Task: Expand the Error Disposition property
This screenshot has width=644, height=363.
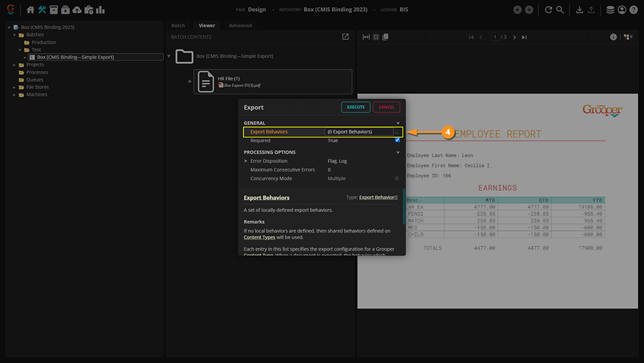Action: (245, 161)
